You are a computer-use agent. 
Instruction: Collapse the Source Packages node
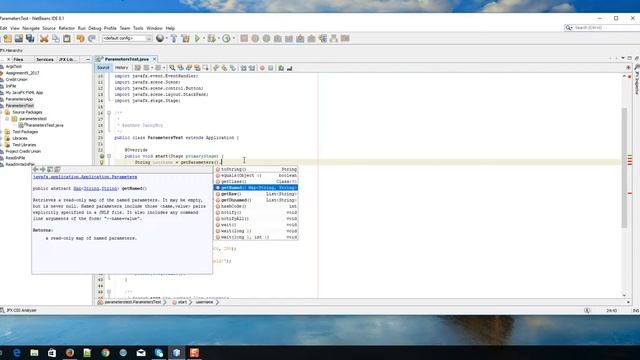coord(1,112)
